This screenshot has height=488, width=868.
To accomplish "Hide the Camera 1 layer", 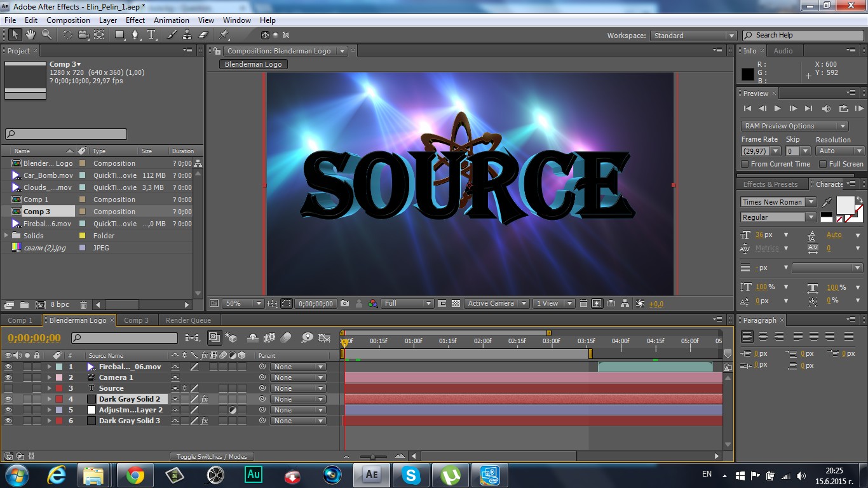I will [x=8, y=377].
